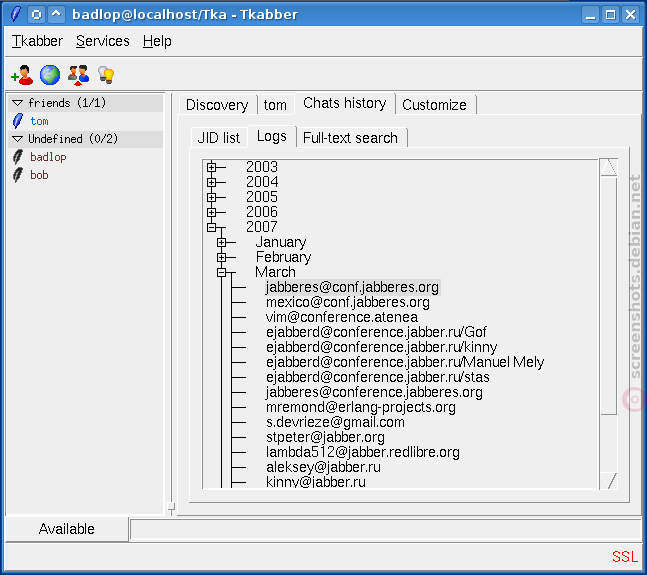Collapse the friends (1/1) roster group
This screenshot has width=647, height=575.
pyautogui.click(x=18, y=103)
